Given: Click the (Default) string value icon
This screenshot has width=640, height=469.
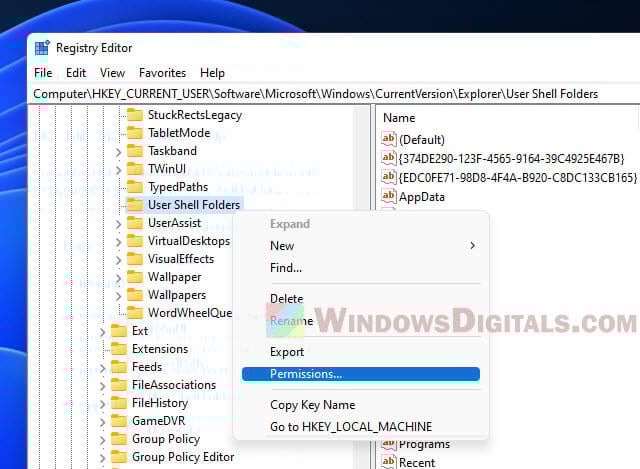Looking at the screenshot, I should coord(389,139).
